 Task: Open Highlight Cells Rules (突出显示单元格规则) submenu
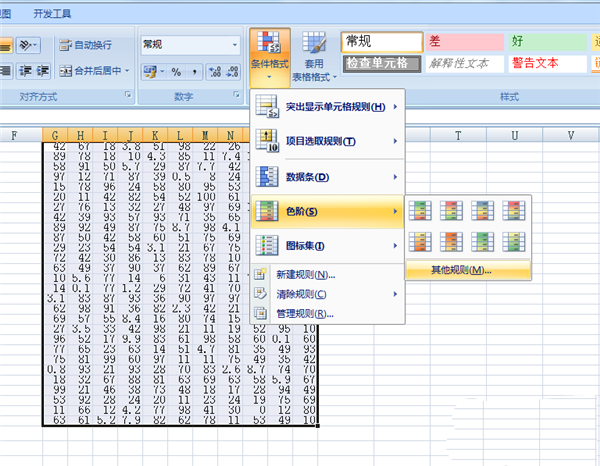point(327,107)
